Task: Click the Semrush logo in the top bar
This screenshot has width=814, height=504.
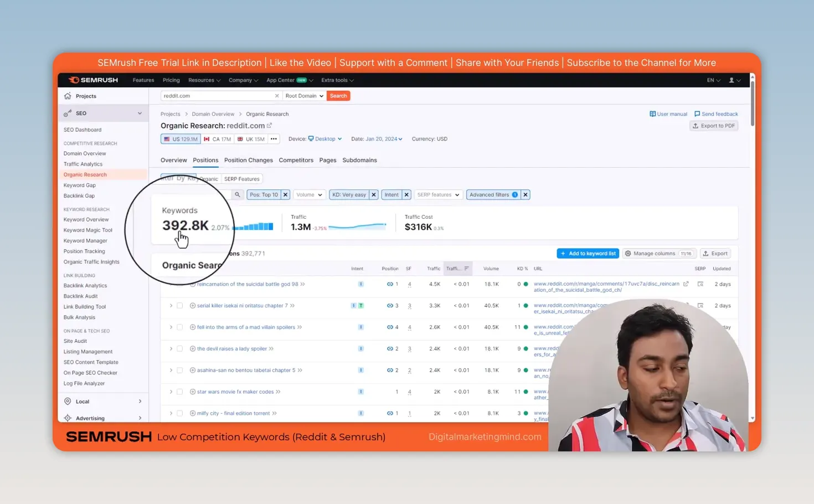Action: pyautogui.click(x=93, y=80)
